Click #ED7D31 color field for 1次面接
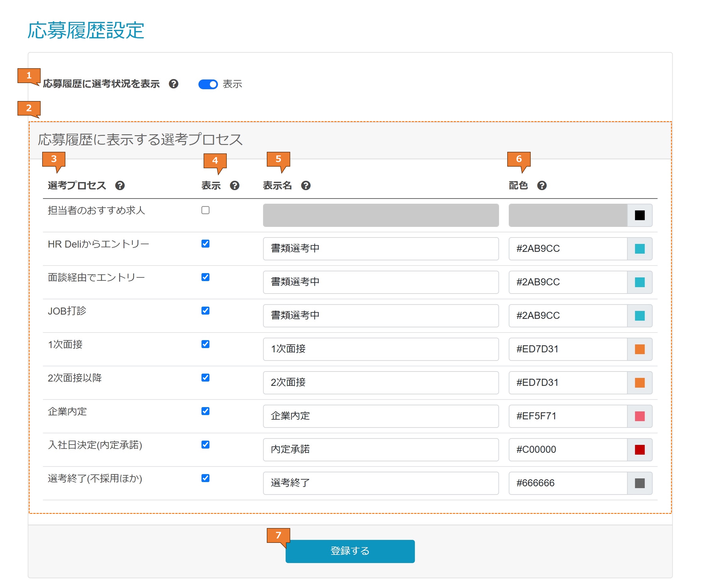This screenshot has height=588, width=702. pyautogui.click(x=568, y=349)
